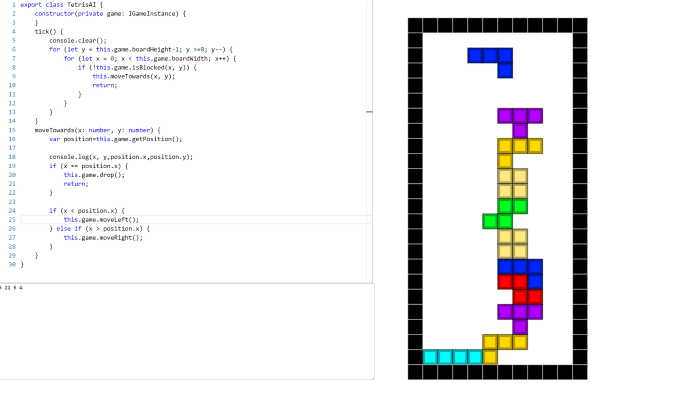
Task: Place cursor on this.game.moveLeft() line
Action: 101,219
